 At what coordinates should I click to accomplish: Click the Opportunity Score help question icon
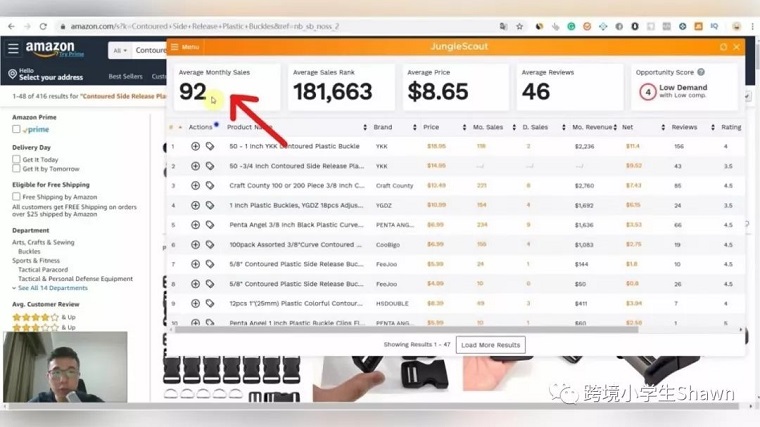click(x=701, y=72)
